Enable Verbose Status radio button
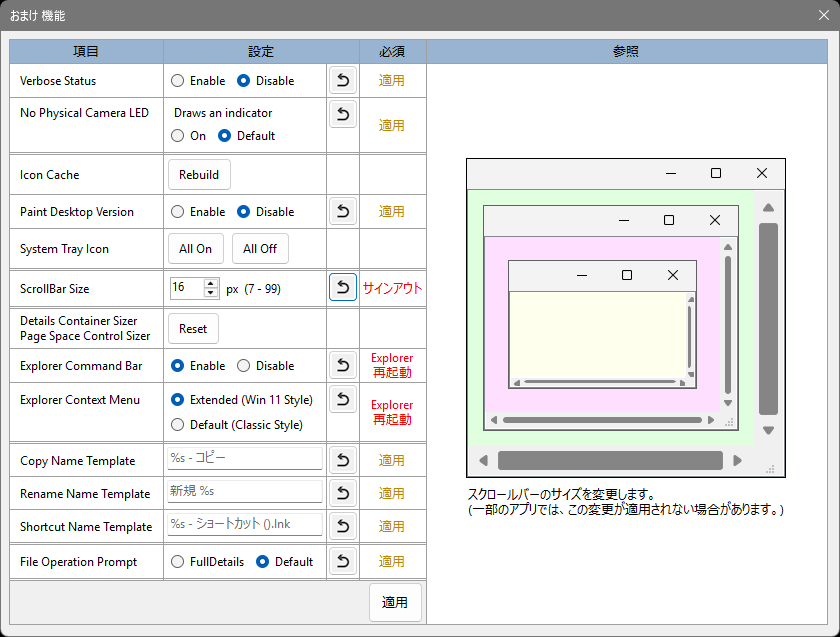 (x=177, y=81)
